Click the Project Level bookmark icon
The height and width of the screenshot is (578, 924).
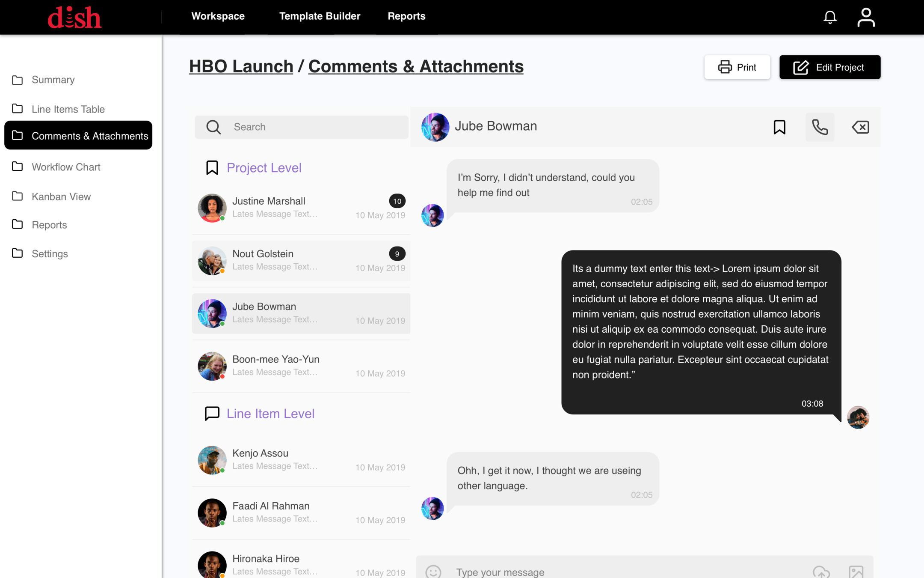click(x=212, y=168)
